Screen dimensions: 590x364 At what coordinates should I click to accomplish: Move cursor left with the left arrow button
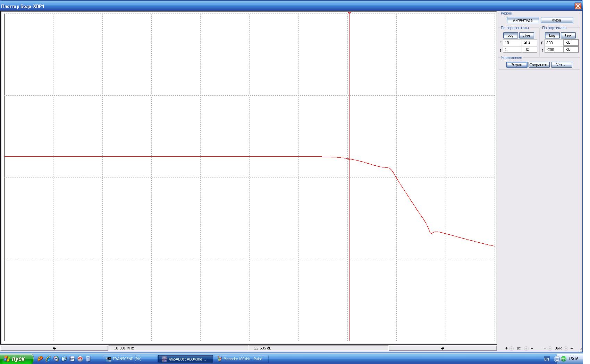tap(54, 348)
